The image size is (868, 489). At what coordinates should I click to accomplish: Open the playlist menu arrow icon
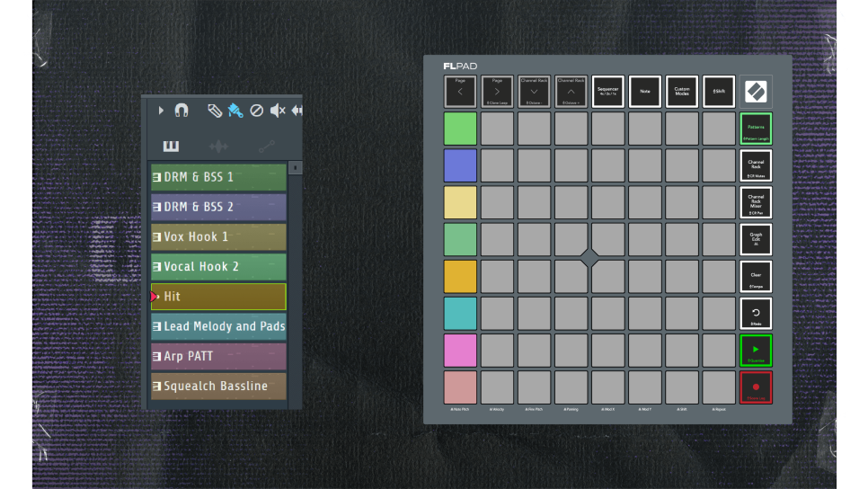click(161, 111)
